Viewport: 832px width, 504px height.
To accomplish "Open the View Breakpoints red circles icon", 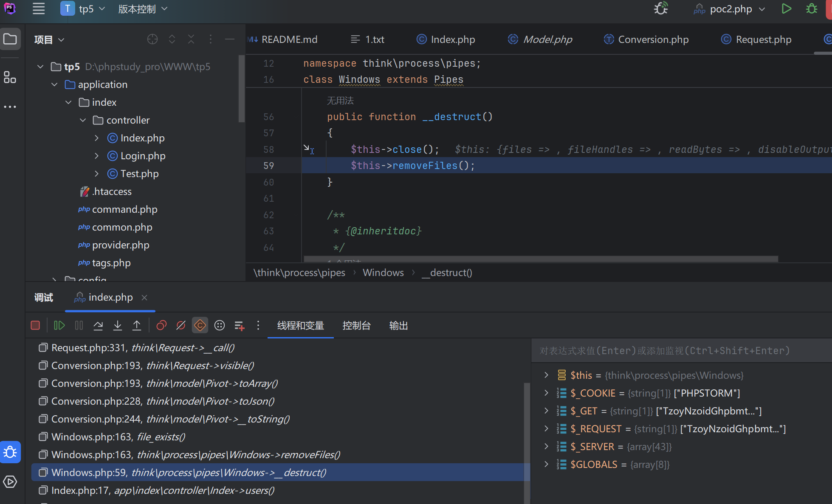I will point(161,326).
